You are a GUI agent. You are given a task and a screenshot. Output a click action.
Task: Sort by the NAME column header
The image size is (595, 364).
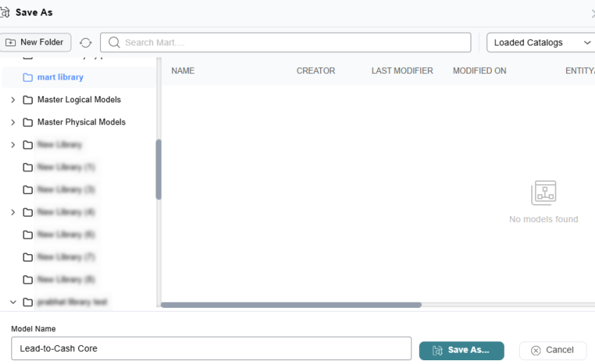[183, 71]
